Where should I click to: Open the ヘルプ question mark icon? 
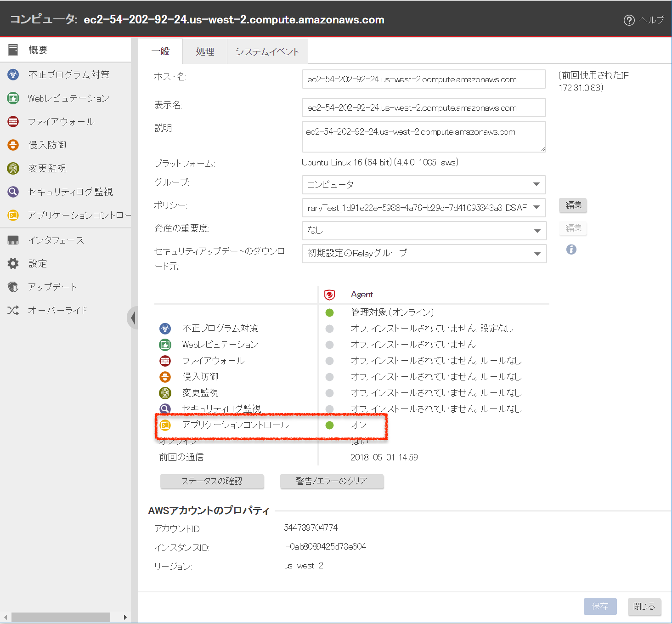[629, 20]
